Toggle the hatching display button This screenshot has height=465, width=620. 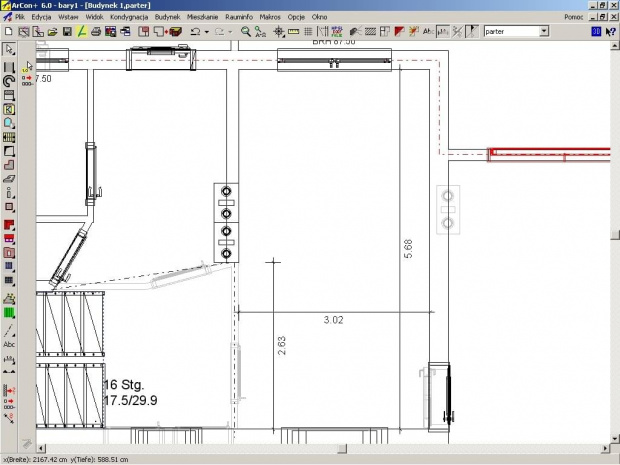coord(368,31)
